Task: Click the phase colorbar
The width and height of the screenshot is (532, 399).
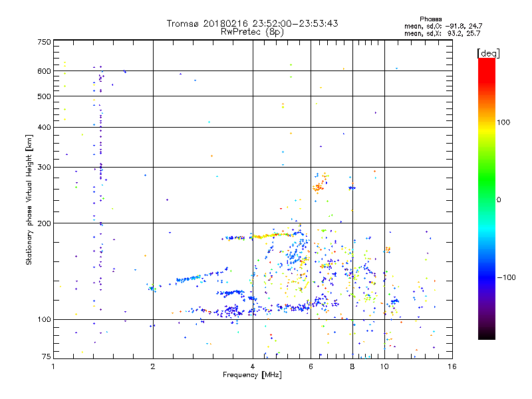Action: (x=487, y=198)
